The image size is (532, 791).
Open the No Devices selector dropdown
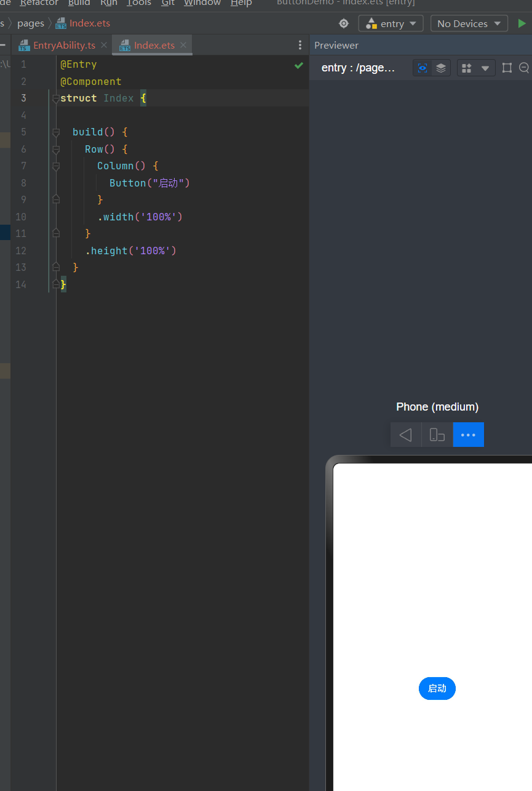(x=469, y=23)
